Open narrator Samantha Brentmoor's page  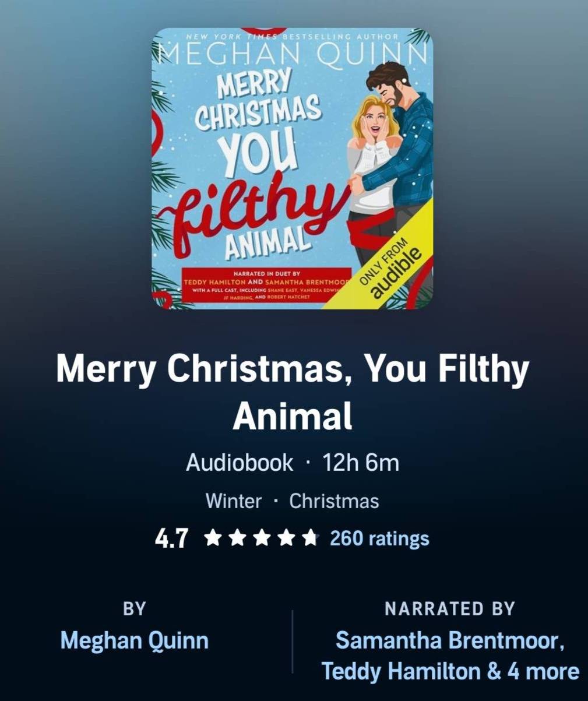pyautogui.click(x=450, y=641)
